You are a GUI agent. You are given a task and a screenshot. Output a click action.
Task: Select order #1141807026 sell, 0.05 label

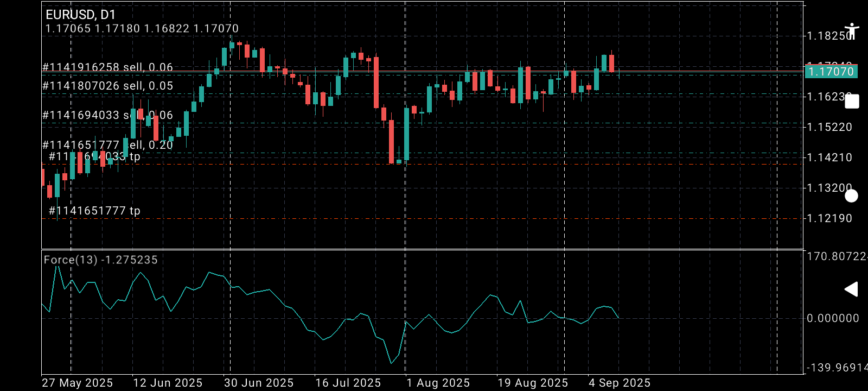(107, 86)
